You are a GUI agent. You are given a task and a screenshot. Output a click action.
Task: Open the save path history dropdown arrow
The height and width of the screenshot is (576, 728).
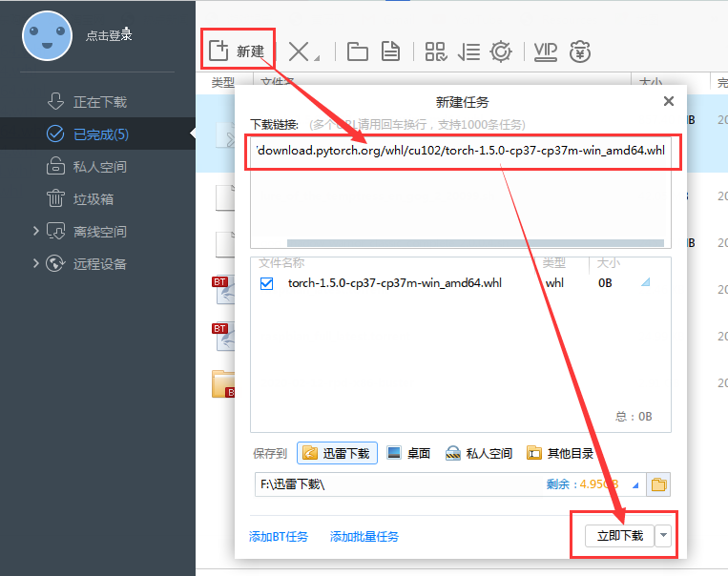point(635,485)
